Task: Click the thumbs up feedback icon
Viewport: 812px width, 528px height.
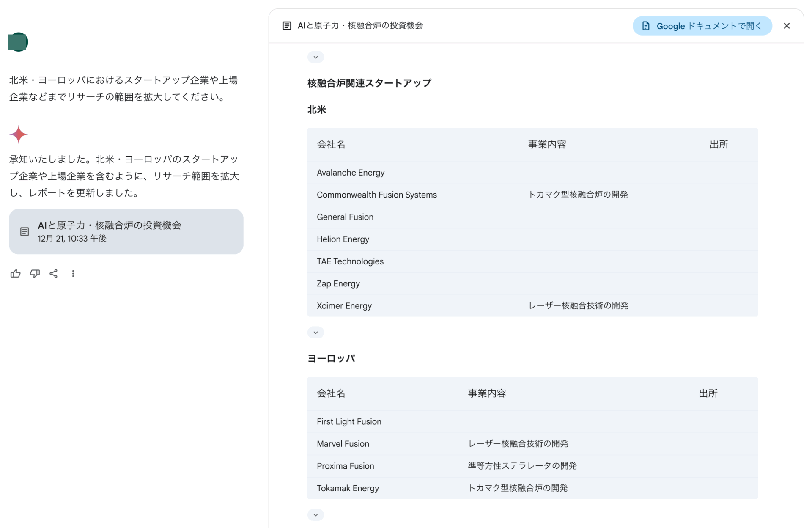Action: pos(16,274)
